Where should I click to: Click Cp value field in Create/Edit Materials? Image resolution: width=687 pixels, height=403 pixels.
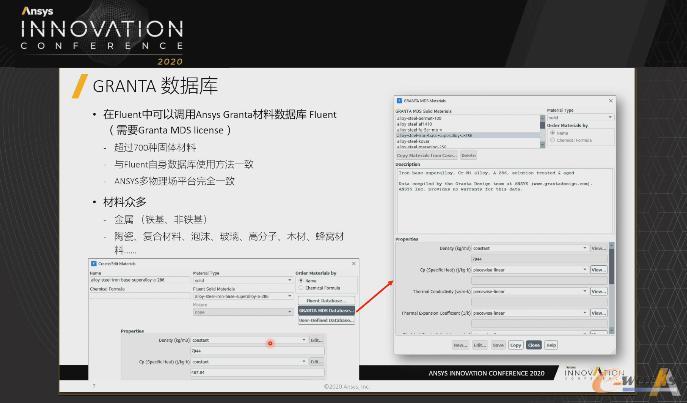point(258,373)
